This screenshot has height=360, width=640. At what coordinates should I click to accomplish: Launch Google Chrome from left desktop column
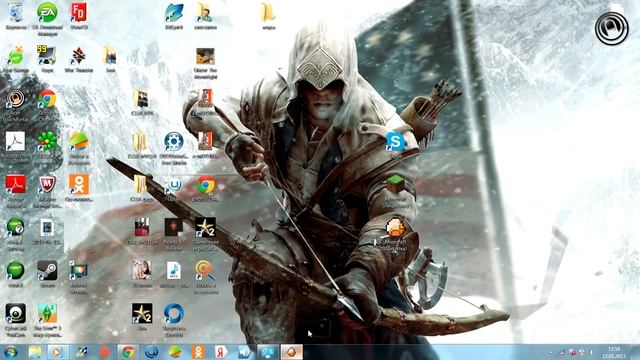point(47,100)
